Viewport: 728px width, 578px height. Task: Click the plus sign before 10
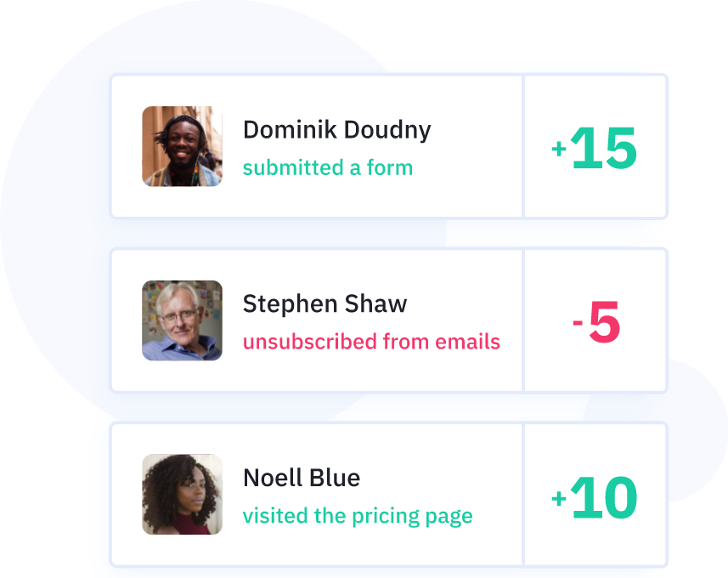point(559,498)
